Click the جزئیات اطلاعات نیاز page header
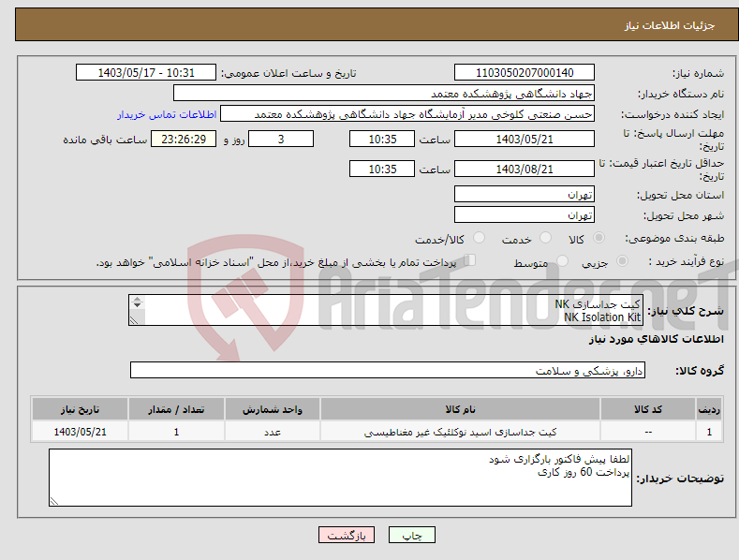 click(x=670, y=25)
